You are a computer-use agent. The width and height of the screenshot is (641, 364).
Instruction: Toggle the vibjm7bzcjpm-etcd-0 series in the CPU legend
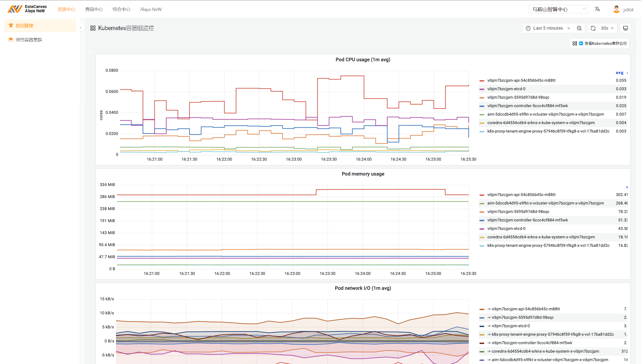pyautogui.click(x=506, y=89)
